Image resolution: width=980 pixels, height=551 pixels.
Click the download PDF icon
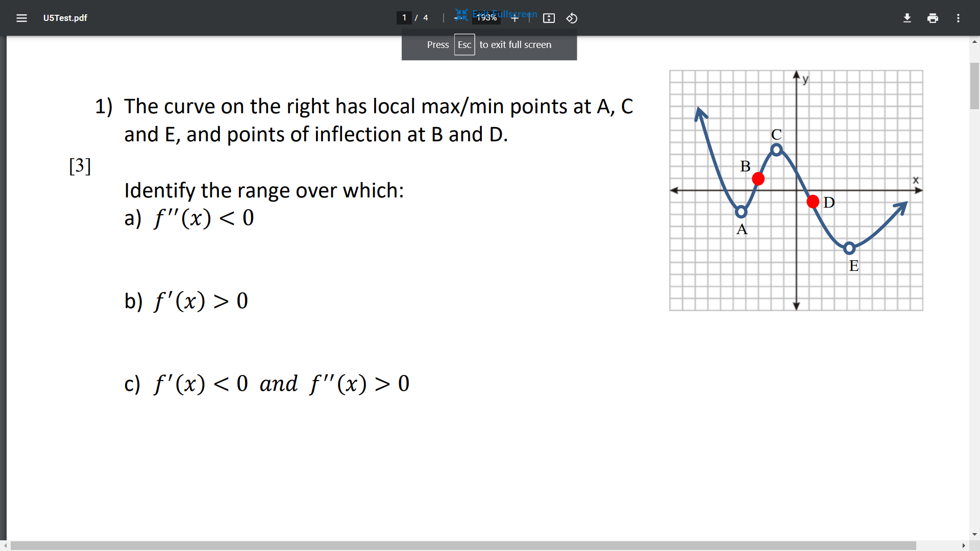(x=907, y=18)
